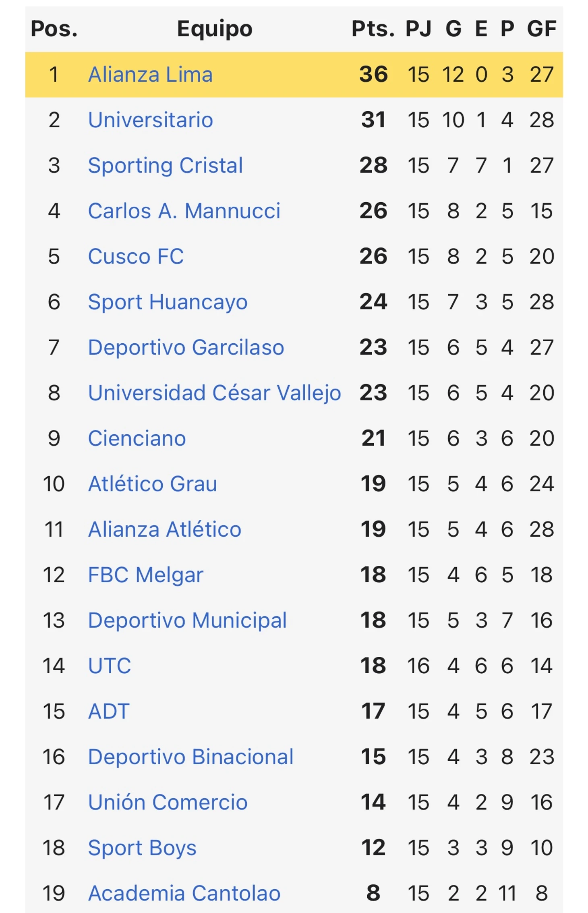Viewport: 588px width, 913px height.
Task: Click the Universitario team link
Action: [150, 120]
